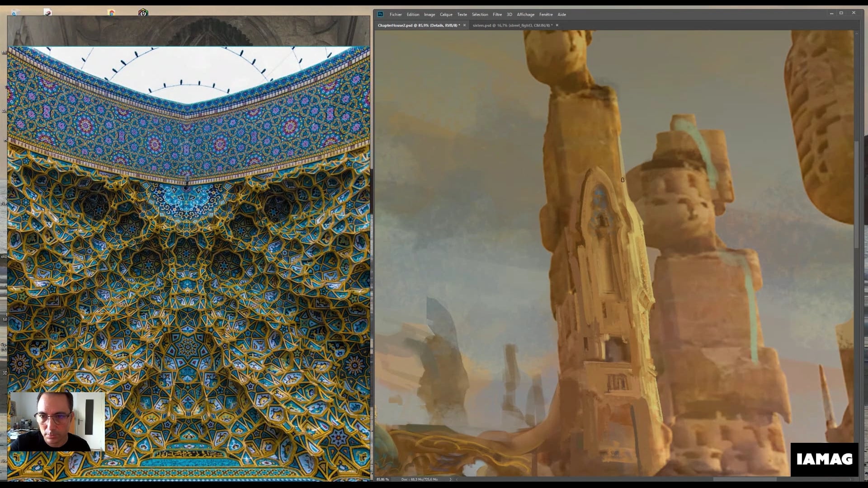Open the 3D menu
This screenshot has height=488, width=868.
[x=509, y=14]
